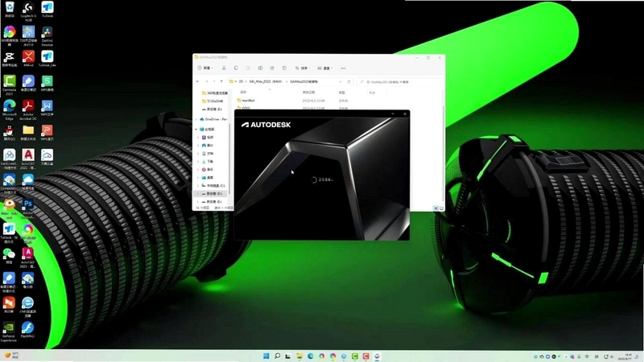
Task: Expand the OneDrive tree node
Action: 196,119
